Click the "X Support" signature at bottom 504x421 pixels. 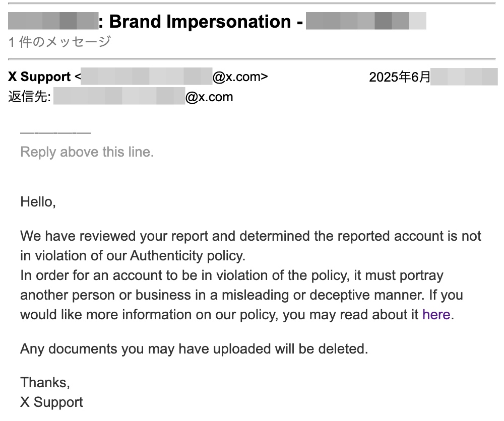point(51,402)
